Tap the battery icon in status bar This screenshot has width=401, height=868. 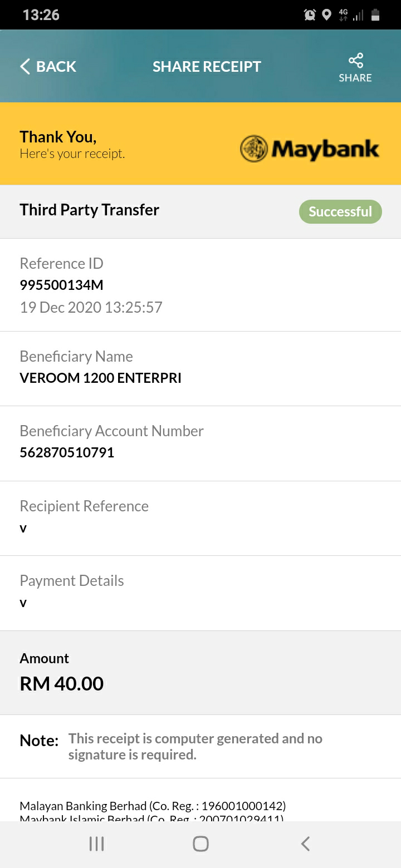click(375, 15)
